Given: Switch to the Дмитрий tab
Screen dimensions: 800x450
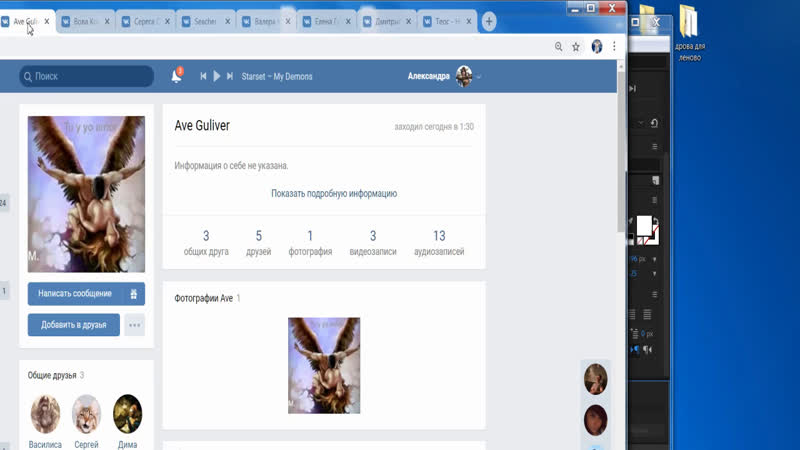Looking at the screenshot, I should 386,21.
